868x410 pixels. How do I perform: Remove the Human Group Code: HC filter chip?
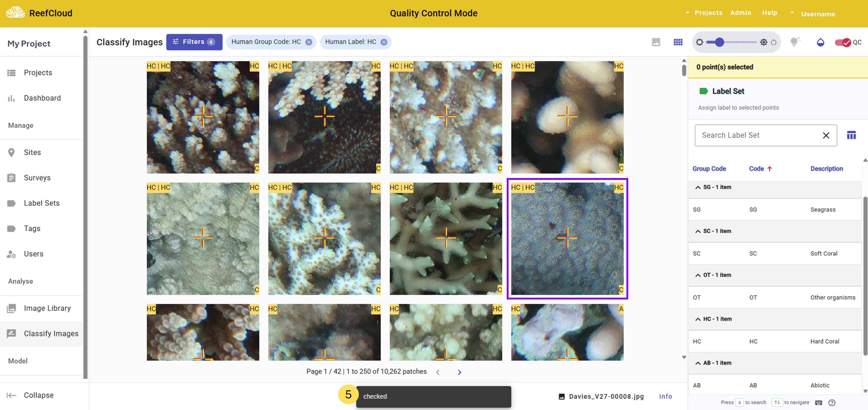coord(309,42)
